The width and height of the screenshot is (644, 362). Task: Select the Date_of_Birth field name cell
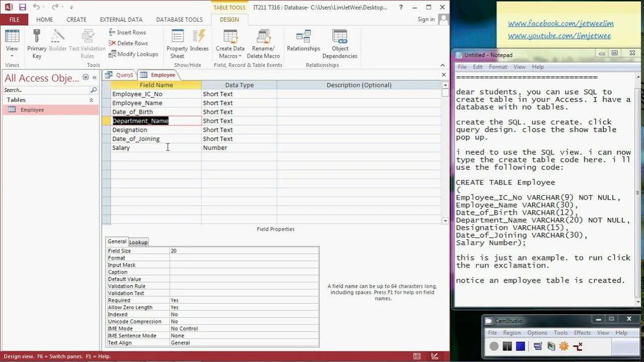tap(156, 112)
